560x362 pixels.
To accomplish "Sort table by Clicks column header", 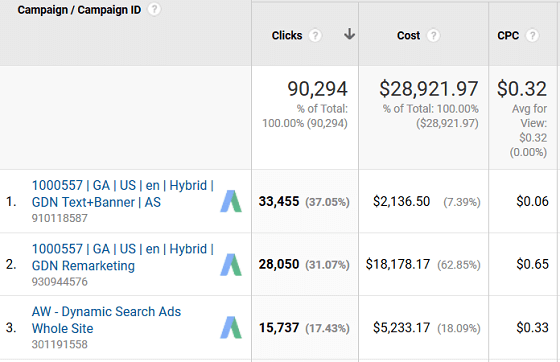I will click(x=287, y=35).
